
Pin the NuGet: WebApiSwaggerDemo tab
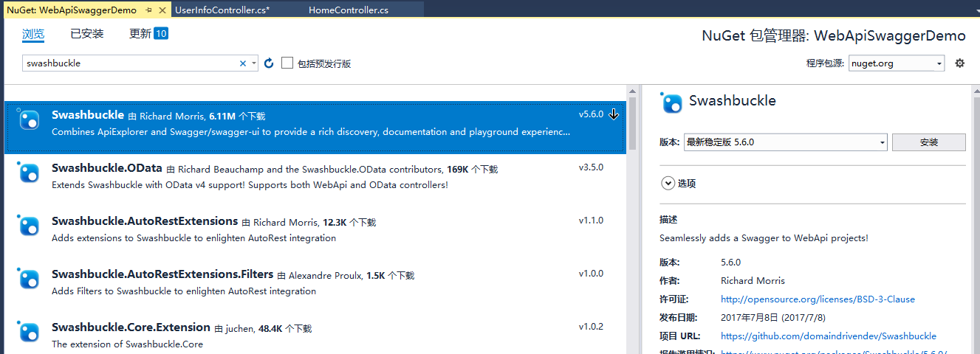point(149,10)
